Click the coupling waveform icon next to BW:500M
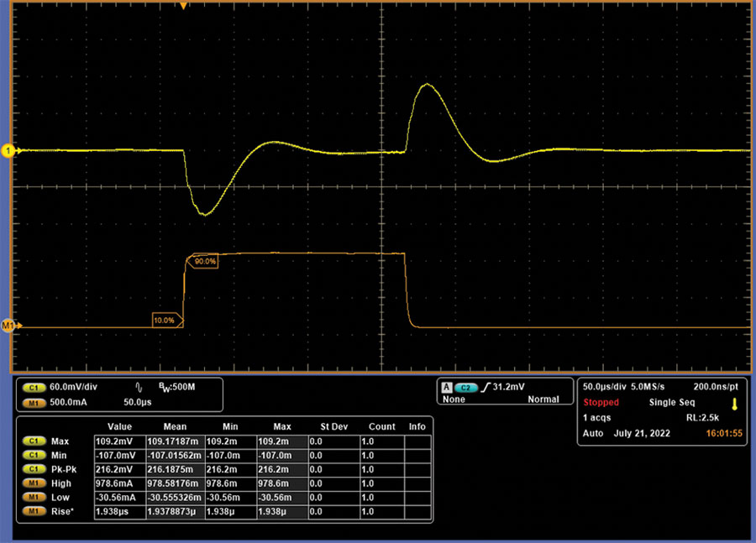 click(x=139, y=388)
